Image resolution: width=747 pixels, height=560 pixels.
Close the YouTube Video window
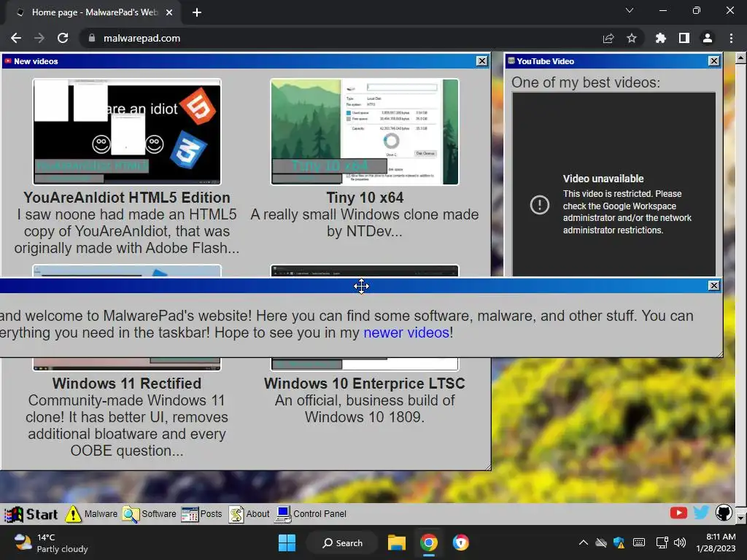coord(713,61)
